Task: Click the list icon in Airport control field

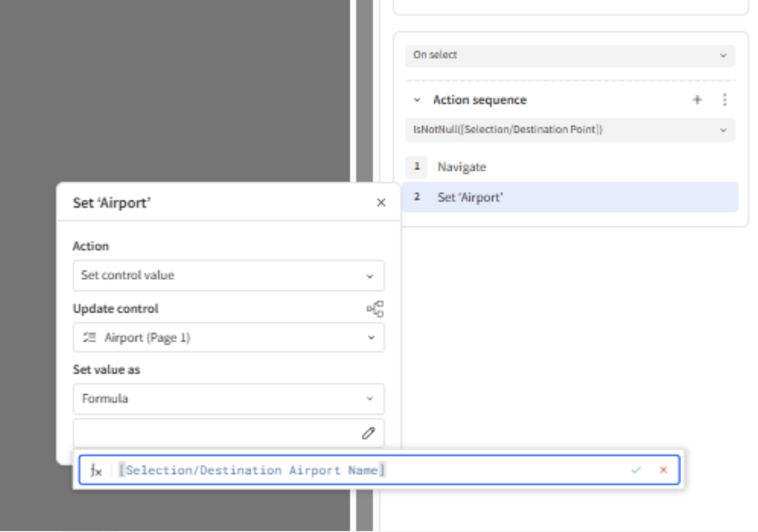Action: [90, 337]
